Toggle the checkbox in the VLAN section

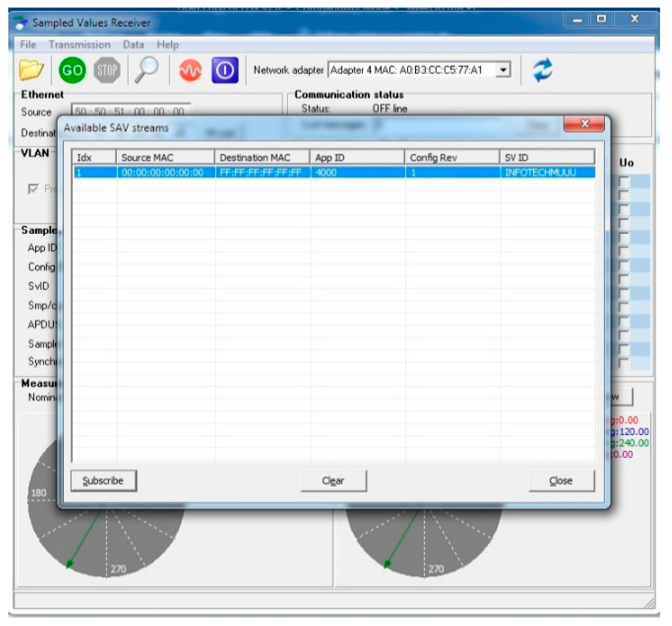pyautogui.click(x=33, y=189)
